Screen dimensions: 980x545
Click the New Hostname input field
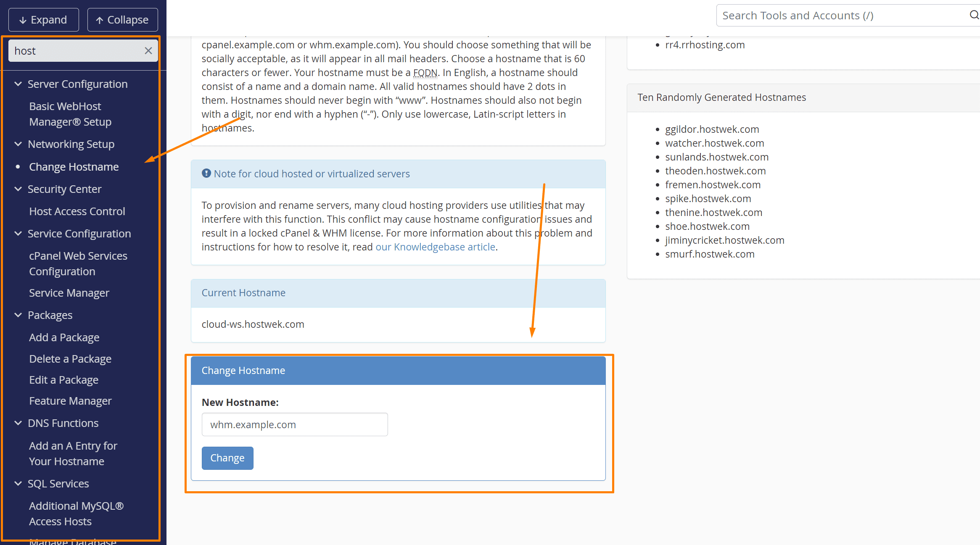pyautogui.click(x=293, y=424)
